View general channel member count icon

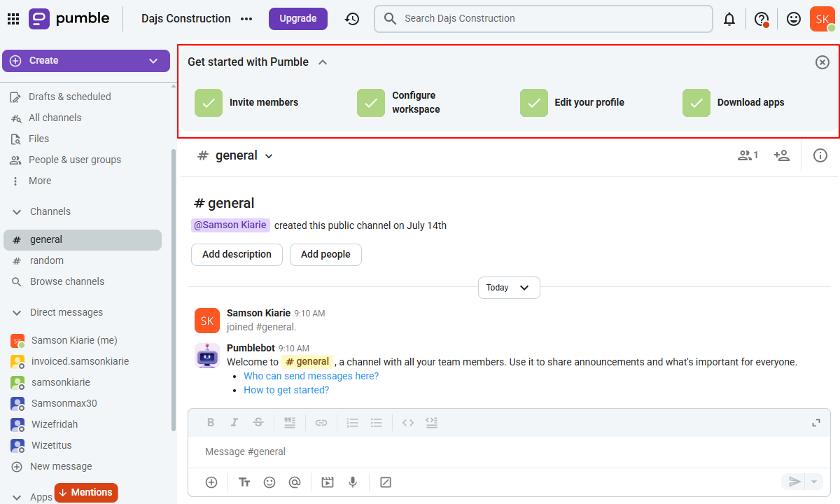coord(748,155)
